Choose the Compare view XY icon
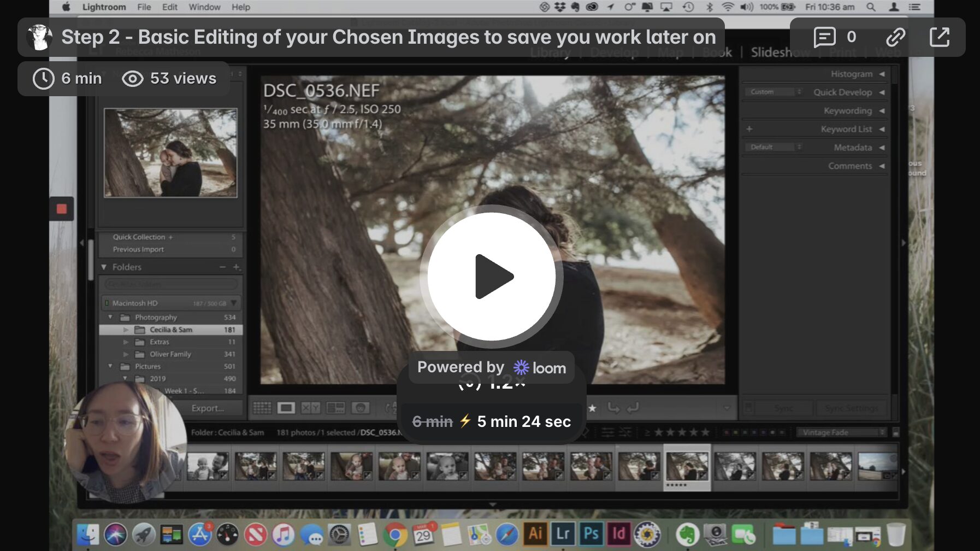This screenshot has height=551, width=980. click(x=310, y=408)
